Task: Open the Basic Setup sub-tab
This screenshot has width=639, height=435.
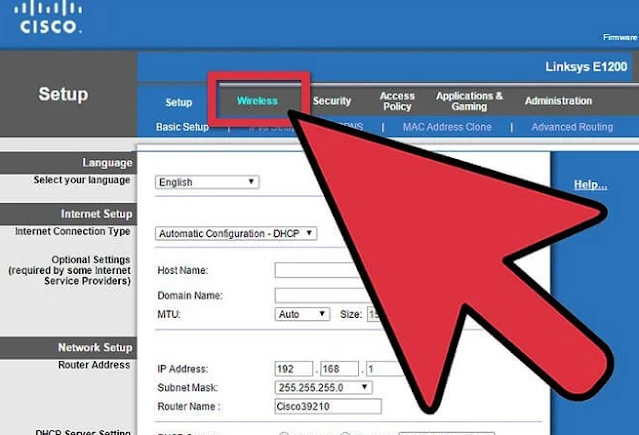Action: pyautogui.click(x=182, y=127)
